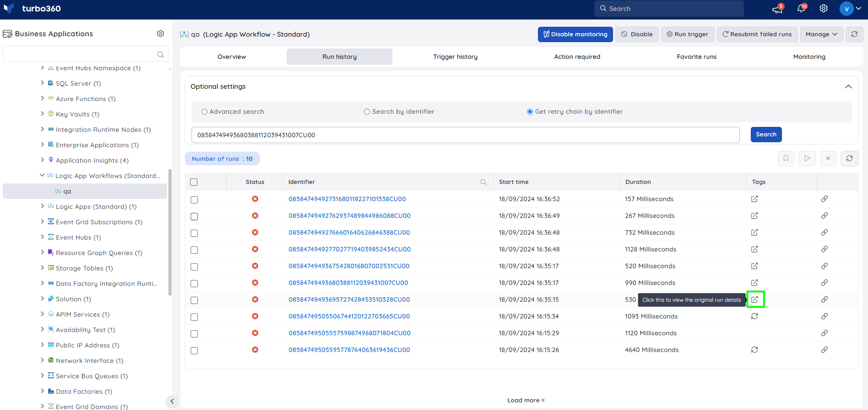Open the announcements megaphone icon
Viewport: 868px width, 410px height.
pyautogui.click(x=777, y=9)
